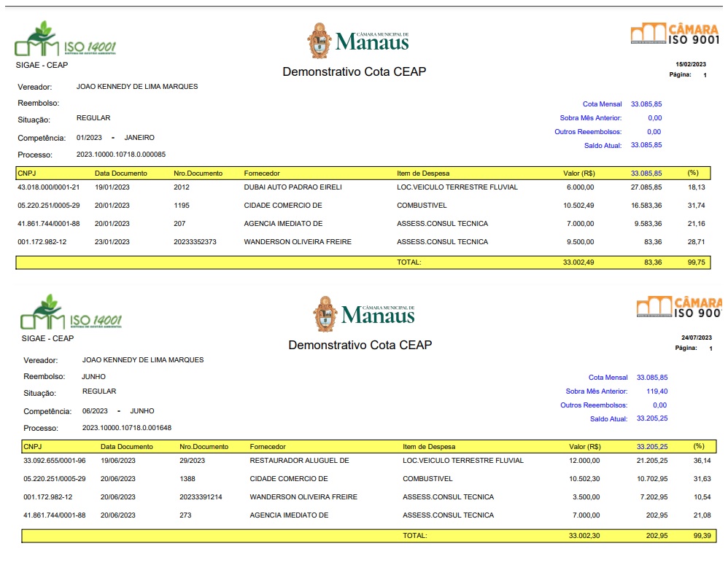728x581 pixels.
Task: Click document number 1388
Action: (187, 479)
